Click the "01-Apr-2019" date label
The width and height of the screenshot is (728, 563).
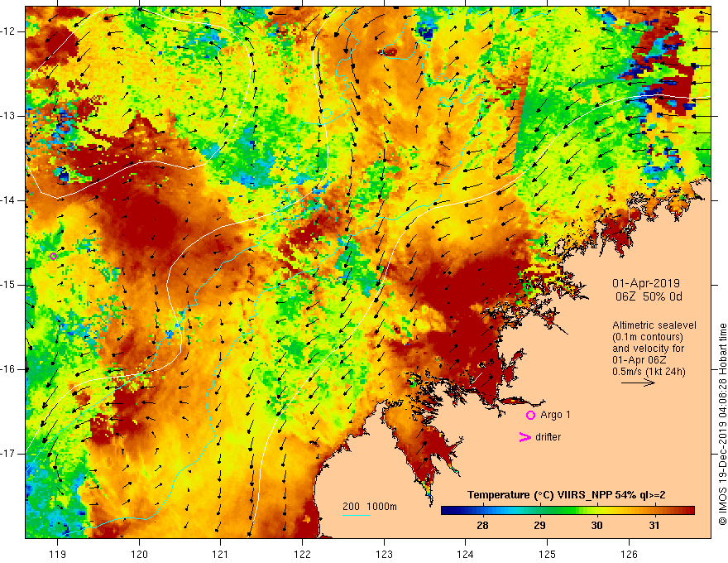(646, 283)
